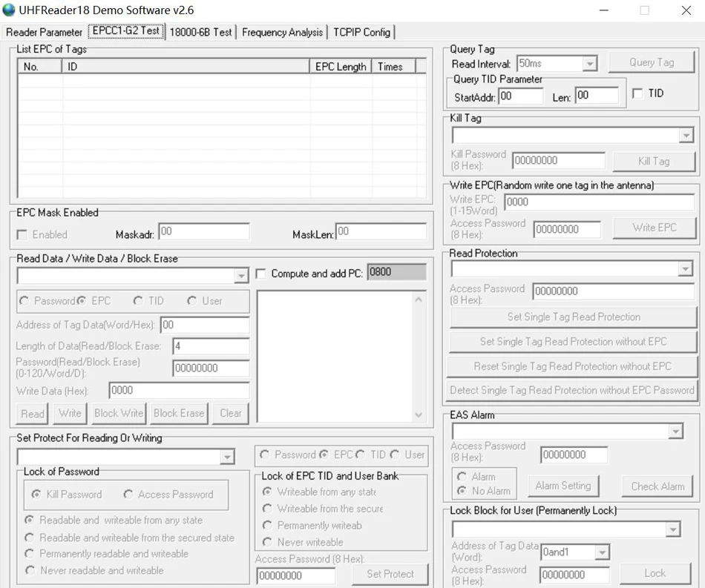
Task: Click the Clear button
Action: pyautogui.click(x=231, y=413)
